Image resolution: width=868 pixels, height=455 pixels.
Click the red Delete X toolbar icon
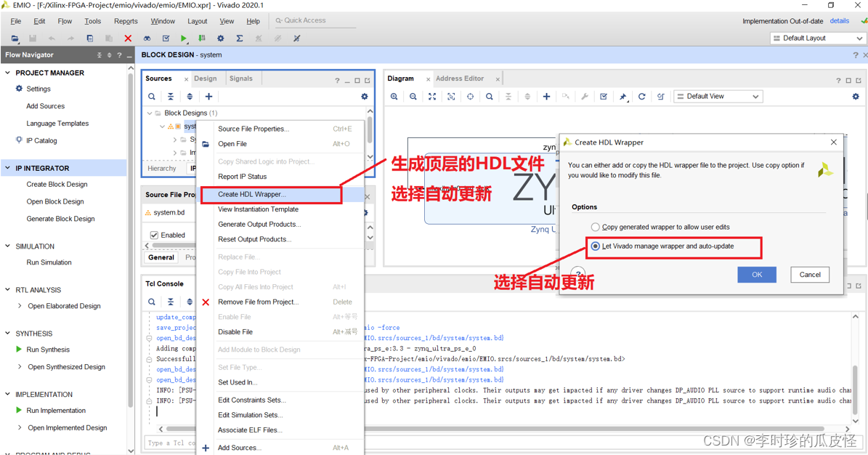pos(128,39)
